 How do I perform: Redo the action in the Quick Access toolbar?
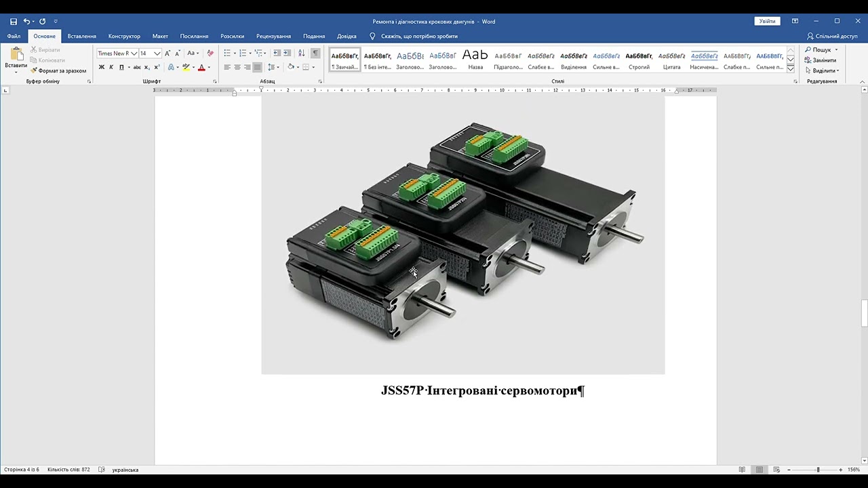click(43, 22)
